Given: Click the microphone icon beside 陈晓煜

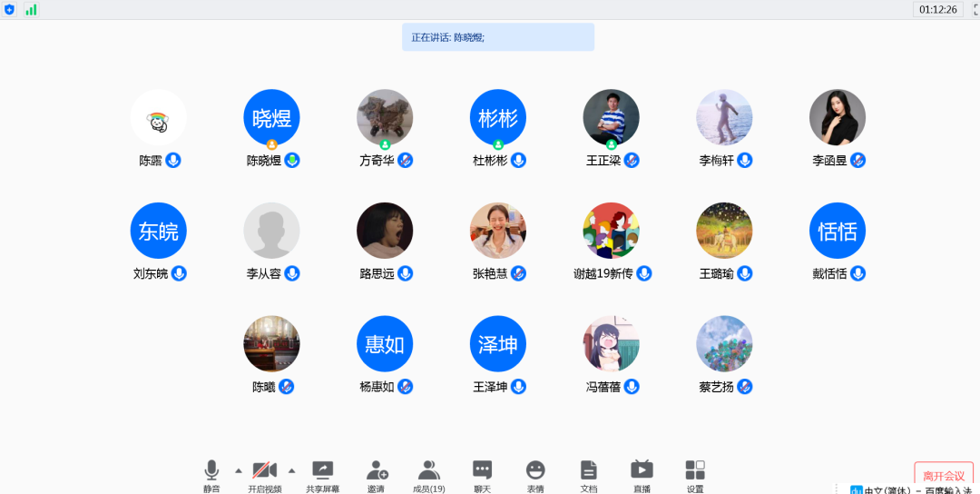Looking at the screenshot, I should [x=292, y=161].
